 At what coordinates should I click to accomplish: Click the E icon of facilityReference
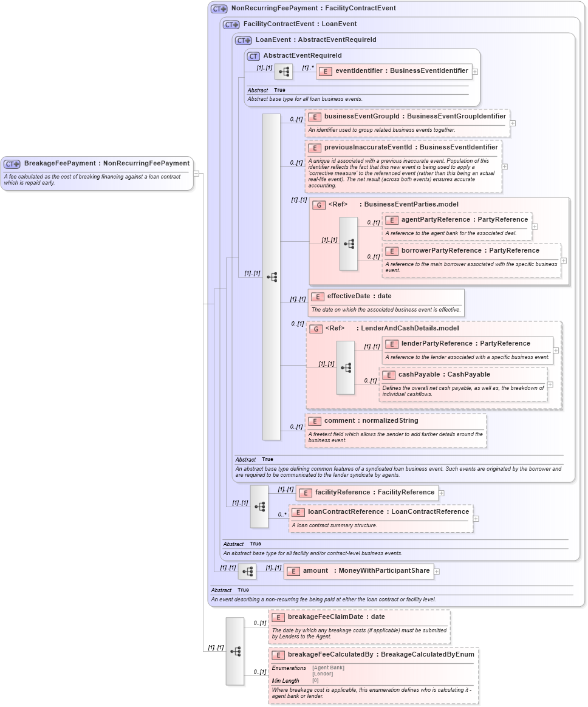click(x=306, y=493)
